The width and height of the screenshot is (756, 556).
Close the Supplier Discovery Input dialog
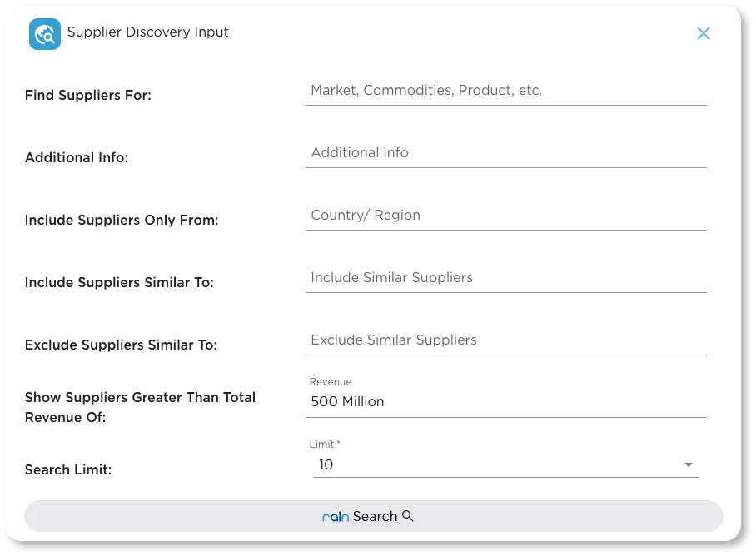[x=704, y=33]
